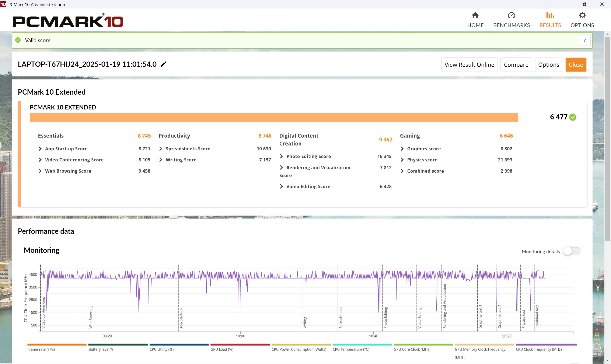This screenshot has height=364, width=611.
Task: Enable the Monitoring details switch
Action: [x=571, y=251]
